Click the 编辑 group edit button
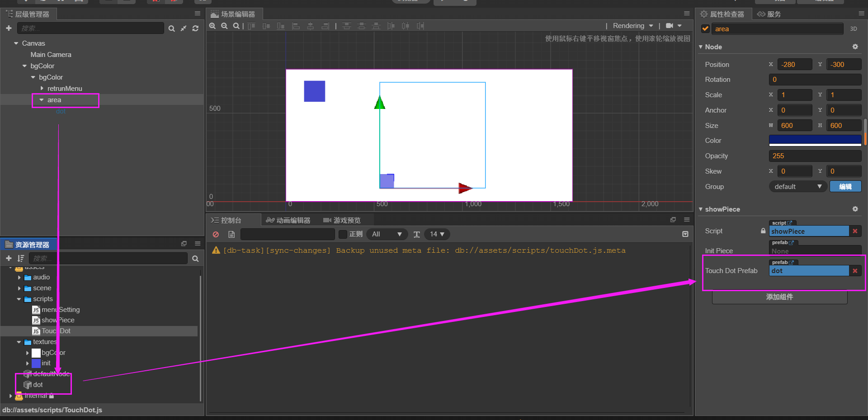This screenshot has width=868, height=420. pyautogui.click(x=845, y=186)
